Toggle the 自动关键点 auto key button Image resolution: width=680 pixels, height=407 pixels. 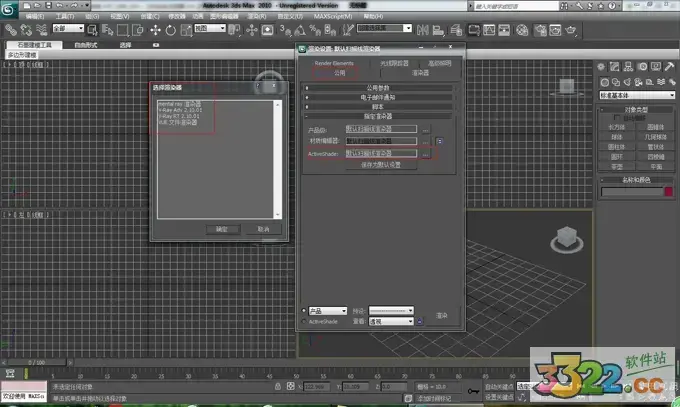click(499, 386)
